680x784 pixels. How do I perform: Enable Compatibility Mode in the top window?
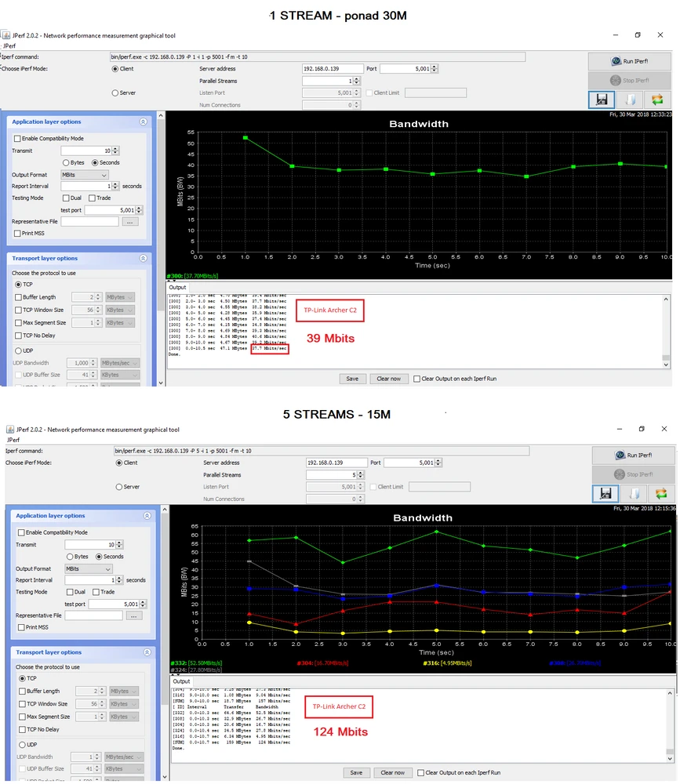point(17,139)
